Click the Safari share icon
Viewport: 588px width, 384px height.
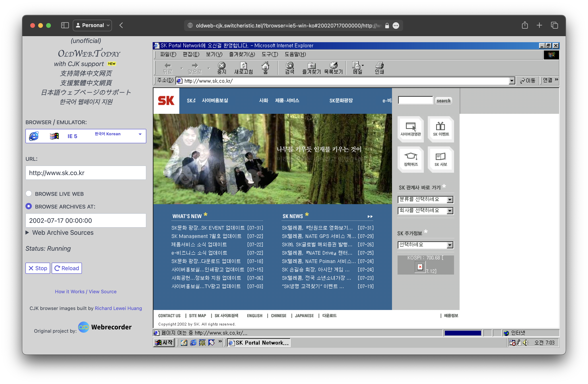pyautogui.click(x=525, y=25)
